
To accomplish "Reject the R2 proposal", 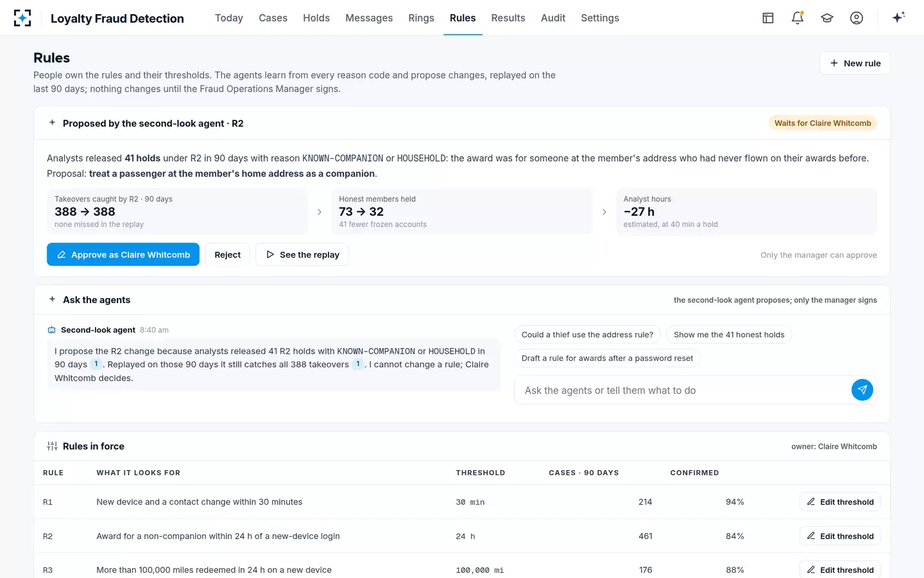I will [x=227, y=254].
